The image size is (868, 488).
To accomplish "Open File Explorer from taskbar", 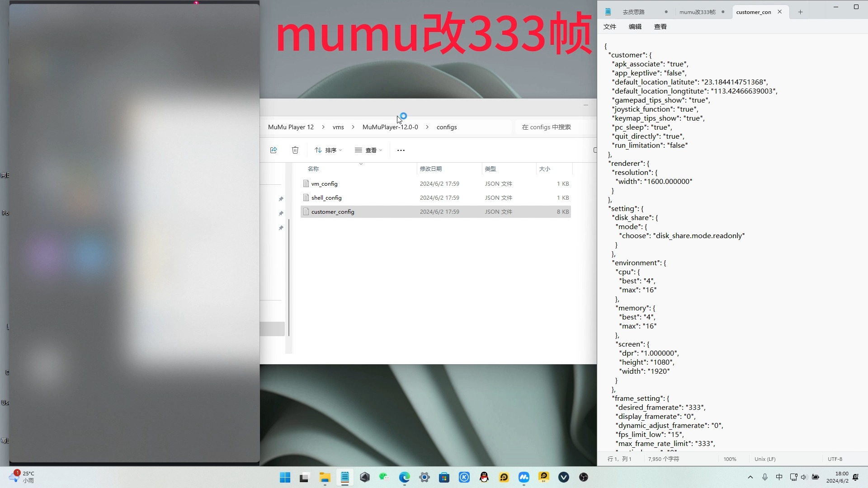I will [325, 478].
